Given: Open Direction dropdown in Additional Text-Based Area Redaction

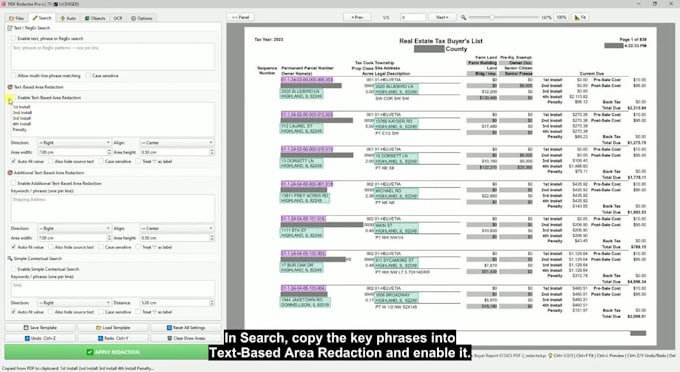Looking at the screenshot, I should pyautogui.click(x=74, y=228).
